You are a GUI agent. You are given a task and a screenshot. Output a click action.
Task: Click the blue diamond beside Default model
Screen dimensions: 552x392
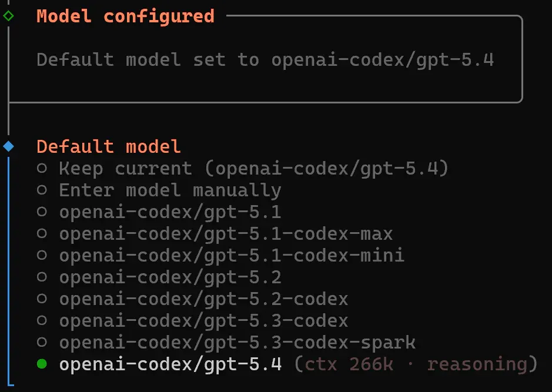[x=8, y=146]
